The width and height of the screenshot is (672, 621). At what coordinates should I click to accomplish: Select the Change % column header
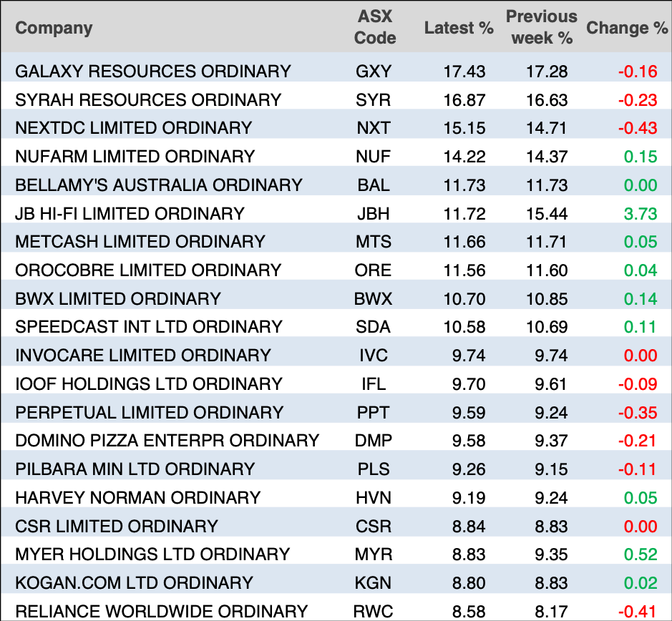[x=627, y=29]
